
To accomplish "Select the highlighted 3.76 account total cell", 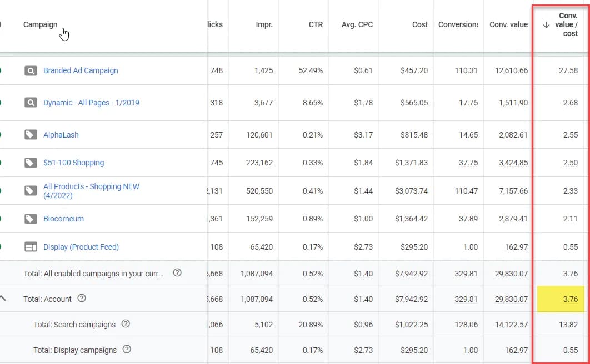I will pos(561,299).
